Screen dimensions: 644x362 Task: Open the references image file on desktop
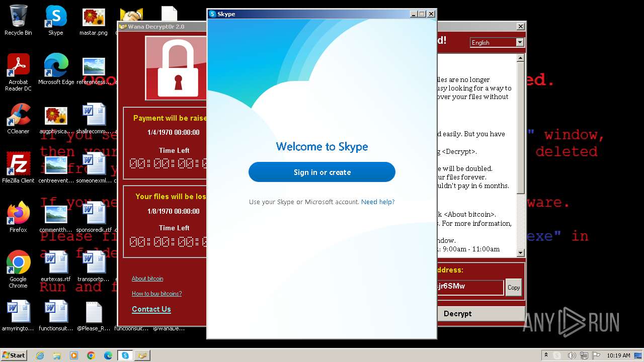pos(94,69)
